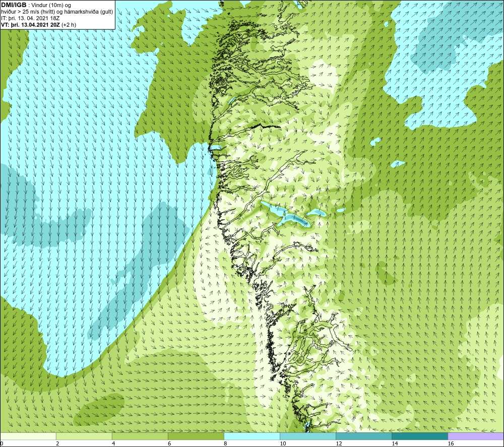Click the scale label '6'
504x447 pixels.
coord(169,444)
